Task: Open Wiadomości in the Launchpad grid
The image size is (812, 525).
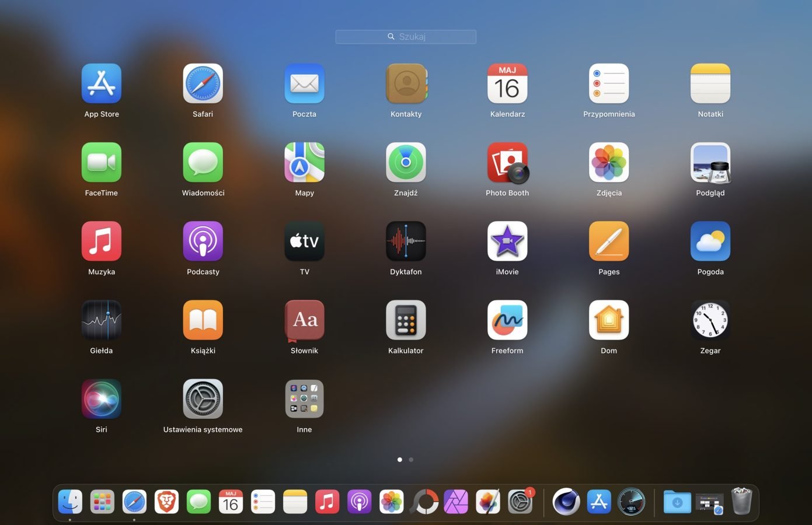Action: (x=203, y=162)
